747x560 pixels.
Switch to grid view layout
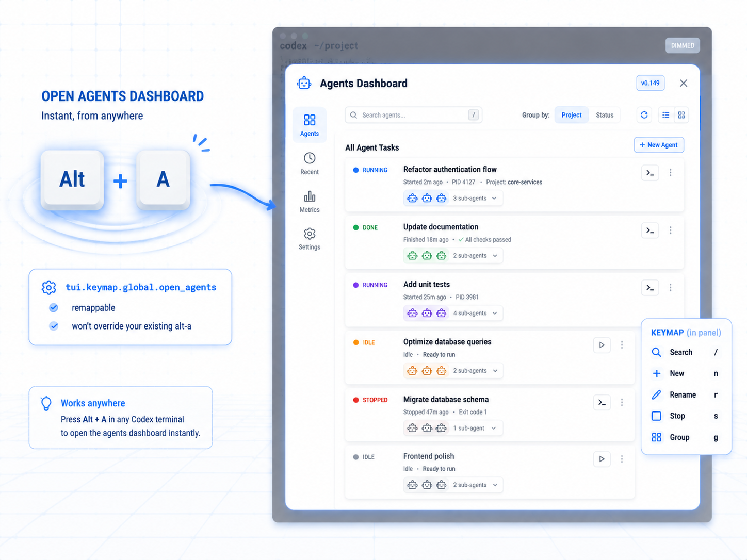tap(681, 115)
